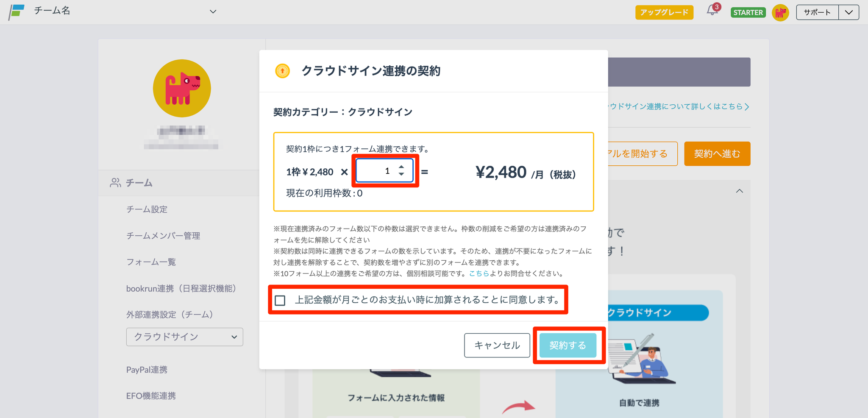The width and height of the screenshot is (868, 418).
Task: Open チーム設定 in the sidebar
Action: [x=147, y=209]
